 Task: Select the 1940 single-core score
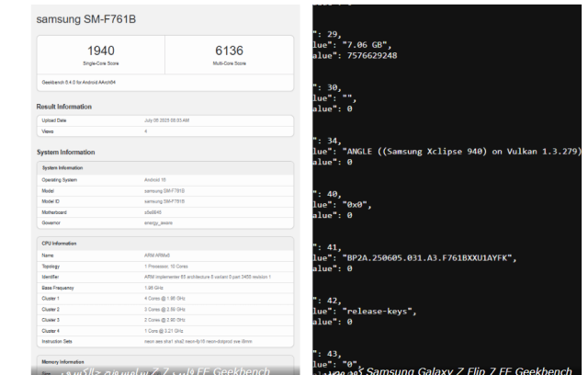click(x=101, y=51)
